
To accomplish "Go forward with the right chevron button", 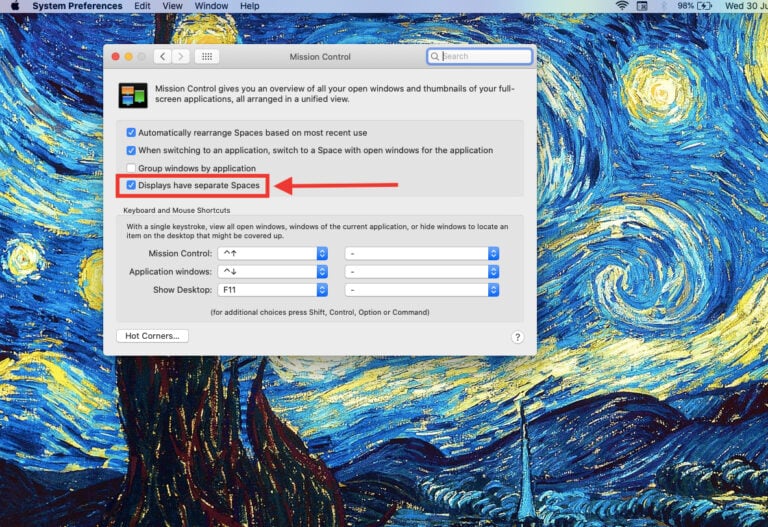I will (181, 56).
